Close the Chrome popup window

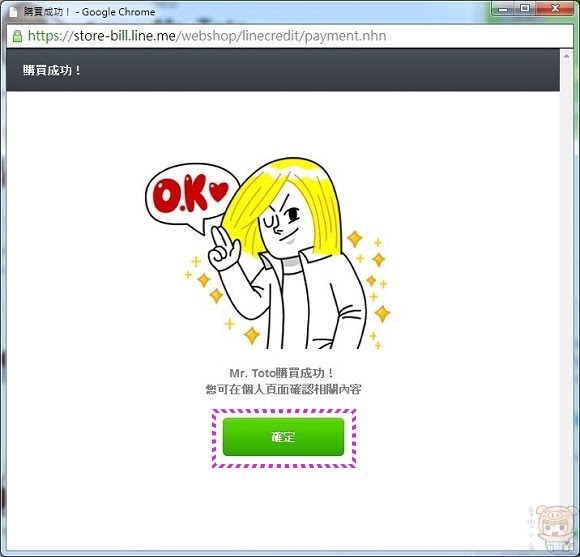pos(555,9)
